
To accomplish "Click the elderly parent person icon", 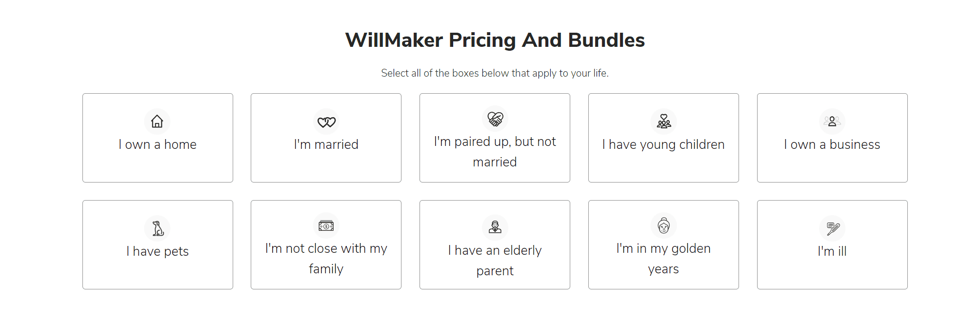I will coord(495,227).
